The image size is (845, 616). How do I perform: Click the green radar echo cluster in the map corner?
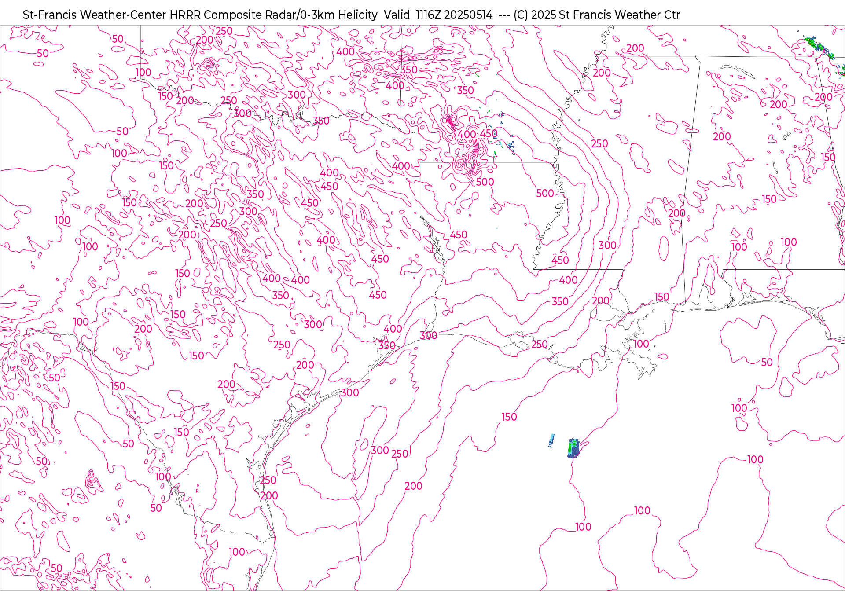pyautogui.click(x=820, y=48)
